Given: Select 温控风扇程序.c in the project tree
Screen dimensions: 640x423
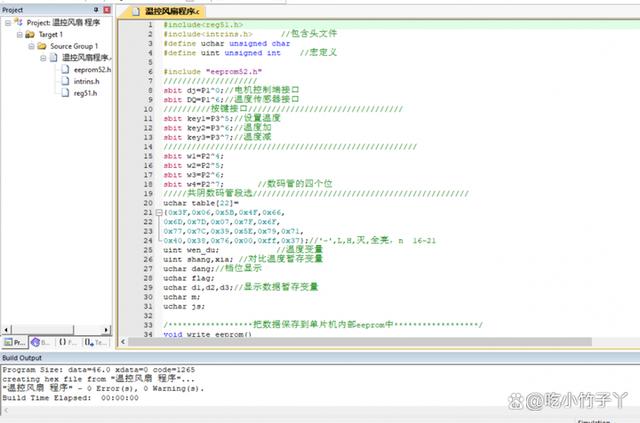Looking at the screenshot, I should [x=86, y=58].
